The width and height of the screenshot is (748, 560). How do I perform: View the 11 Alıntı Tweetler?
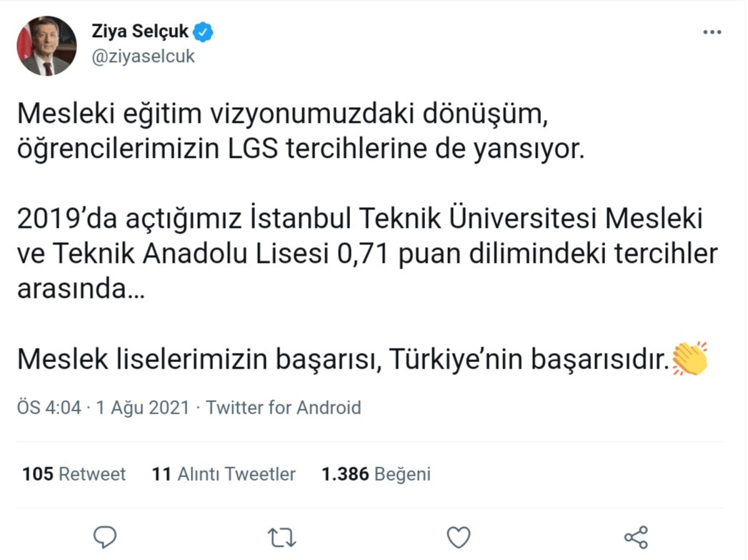point(226,473)
